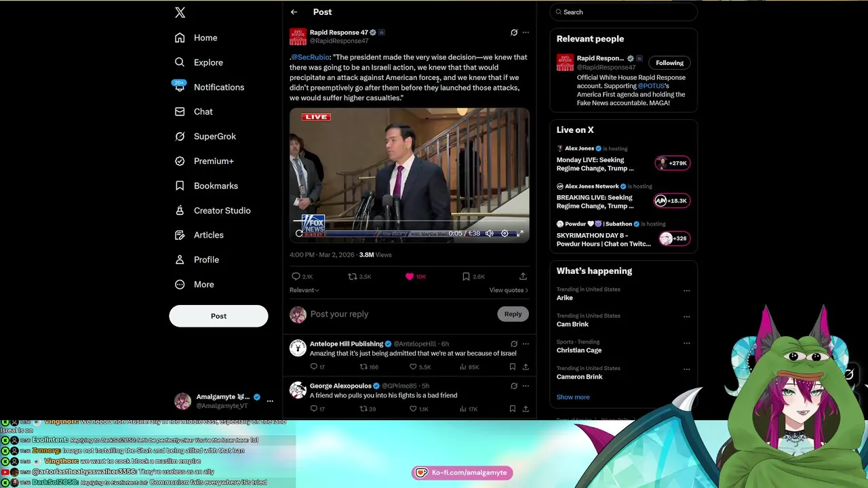The height and width of the screenshot is (488, 868).
Task: Open Alex Jones Network BREAKING LIVE broadcast
Action: [623, 198]
